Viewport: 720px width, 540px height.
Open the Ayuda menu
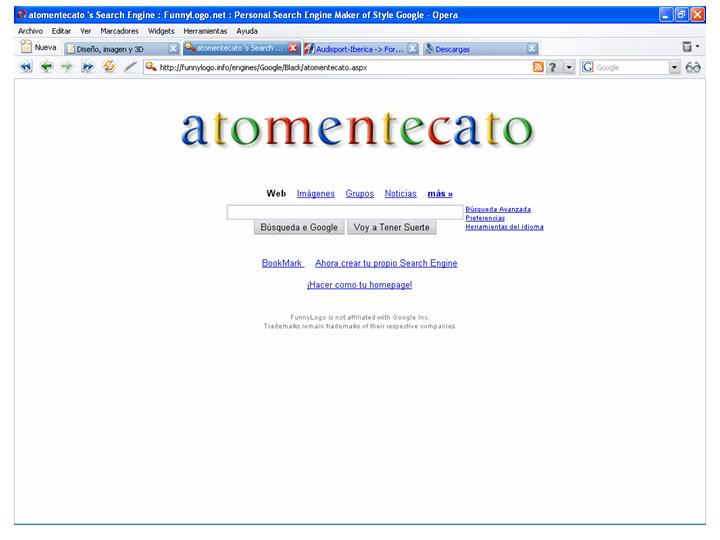click(x=247, y=31)
